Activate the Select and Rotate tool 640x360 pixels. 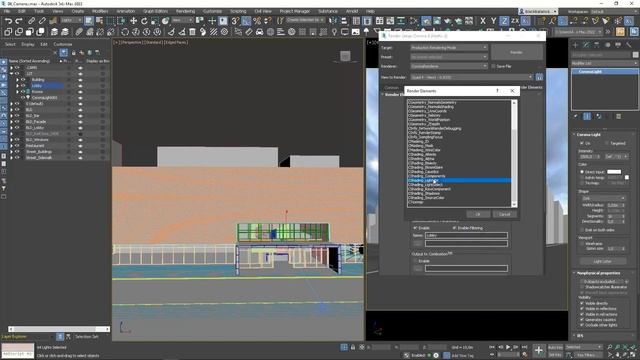click(144, 20)
